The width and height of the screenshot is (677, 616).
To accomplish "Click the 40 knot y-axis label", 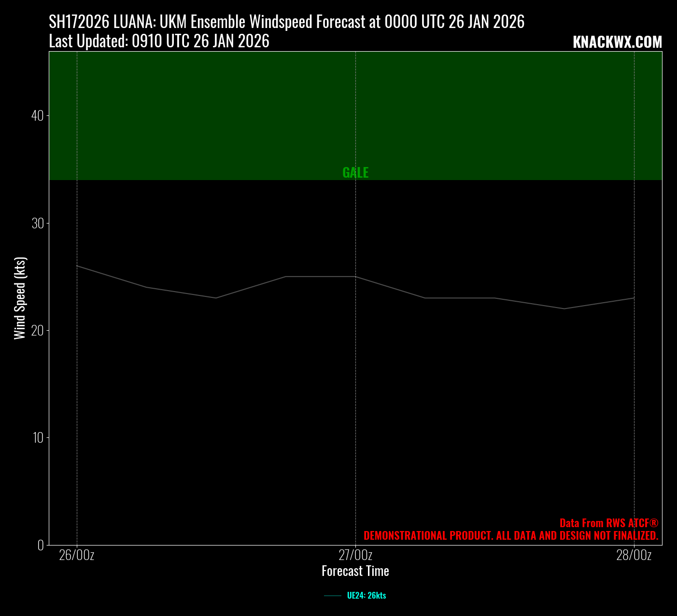I will tap(38, 116).
